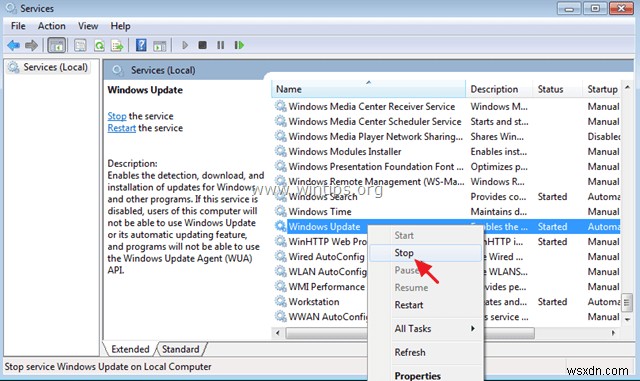This screenshot has width=640, height=381.
Task: Select Windows Media Center Scheduler Service row
Action: pyautogui.click(x=446, y=121)
